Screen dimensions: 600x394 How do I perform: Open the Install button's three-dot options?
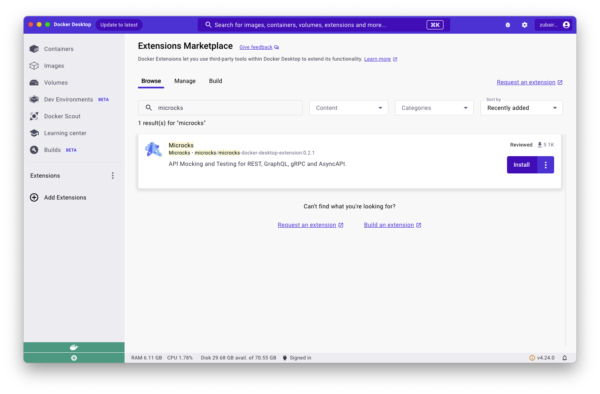coord(546,165)
